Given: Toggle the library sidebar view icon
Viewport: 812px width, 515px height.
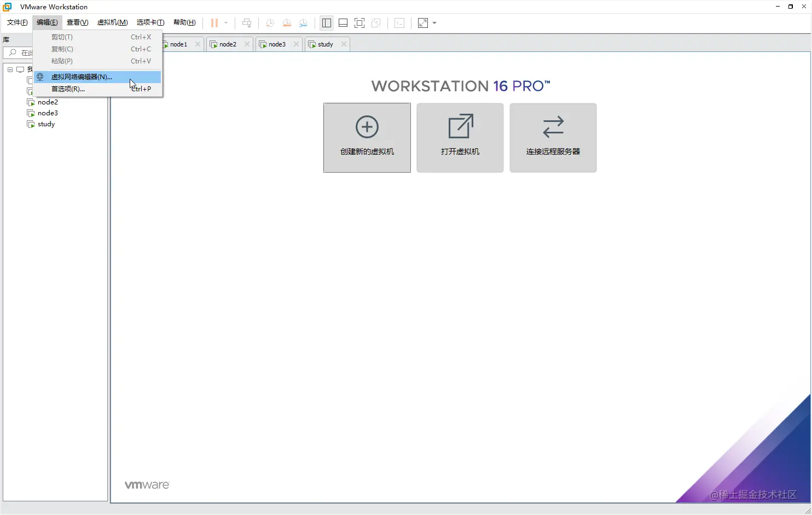Looking at the screenshot, I should (x=327, y=23).
